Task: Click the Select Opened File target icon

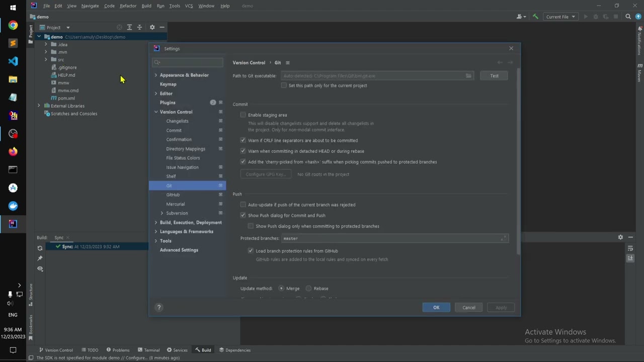Action: [x=119, y=27]
